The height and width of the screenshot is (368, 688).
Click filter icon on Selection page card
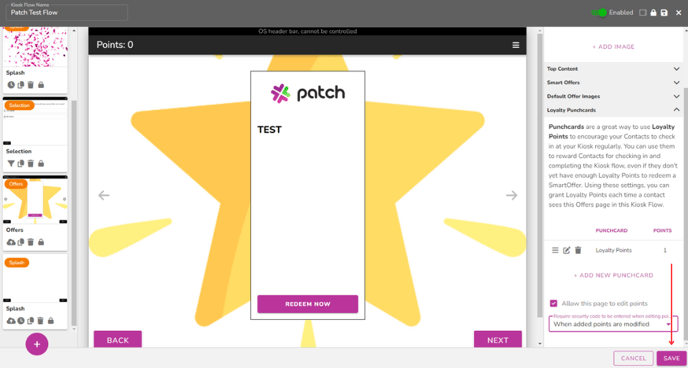tap(11, 163)
